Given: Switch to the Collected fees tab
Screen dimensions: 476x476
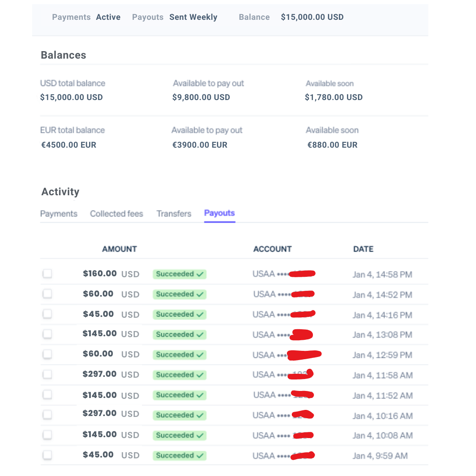Looking at the screenshot, I should point(116,214).
